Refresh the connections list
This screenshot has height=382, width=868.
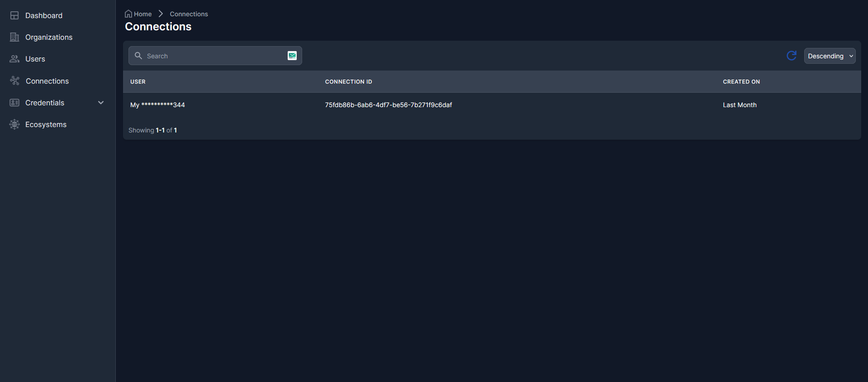pos(792,56)
